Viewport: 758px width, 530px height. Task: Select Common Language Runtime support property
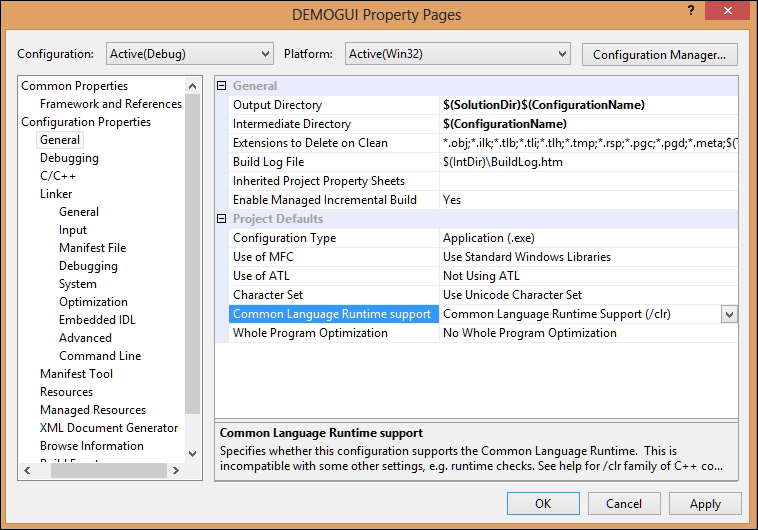(334, 314)
